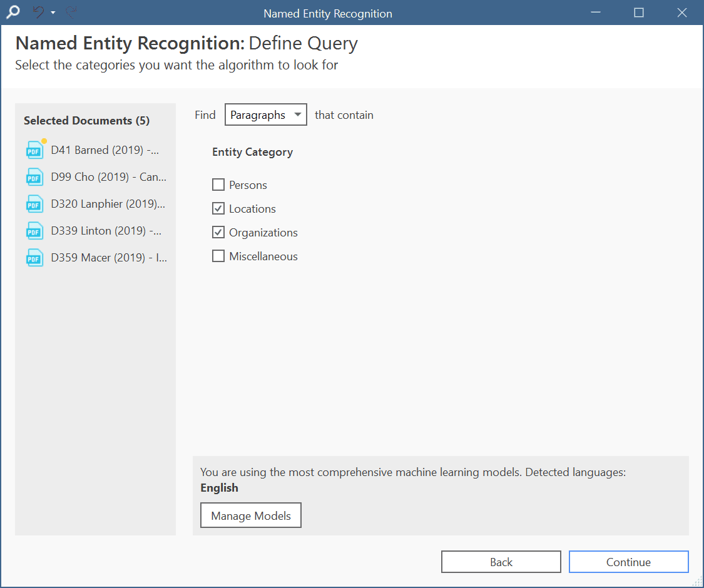Click the detected language English text

(219, 488)
